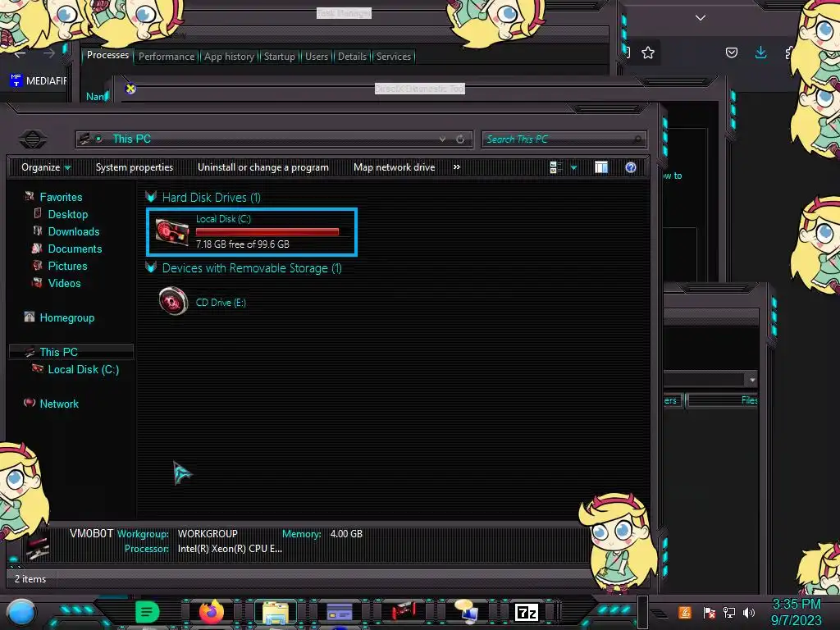Viewport: 840px width, 630px height.
Task: Click Map network drive button
Action: 394,167
